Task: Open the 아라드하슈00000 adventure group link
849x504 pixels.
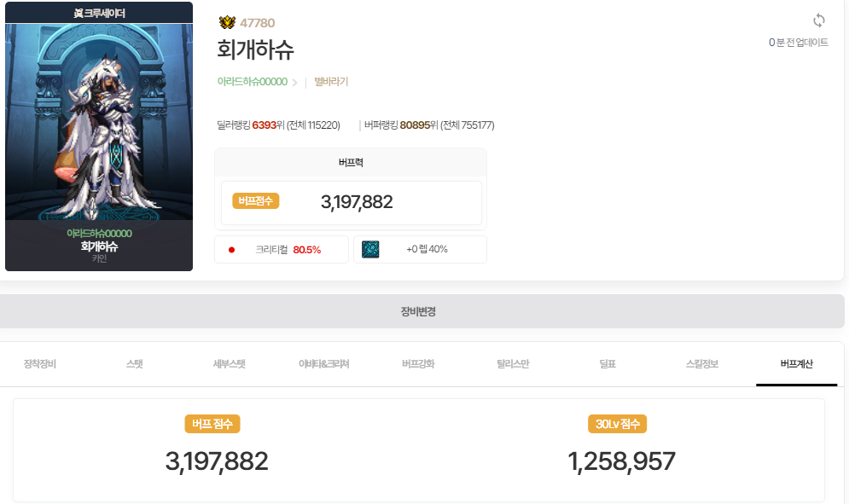Action: [253, 82]
